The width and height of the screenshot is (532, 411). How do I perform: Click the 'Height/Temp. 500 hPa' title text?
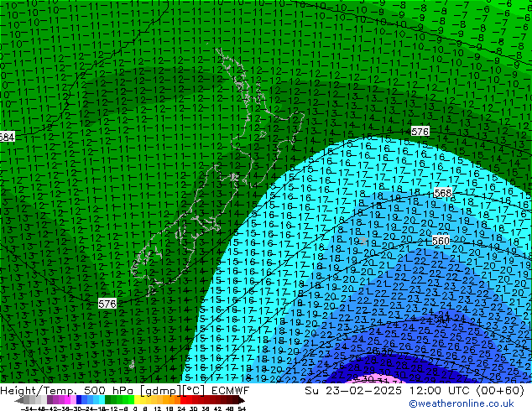coord(66,391)
